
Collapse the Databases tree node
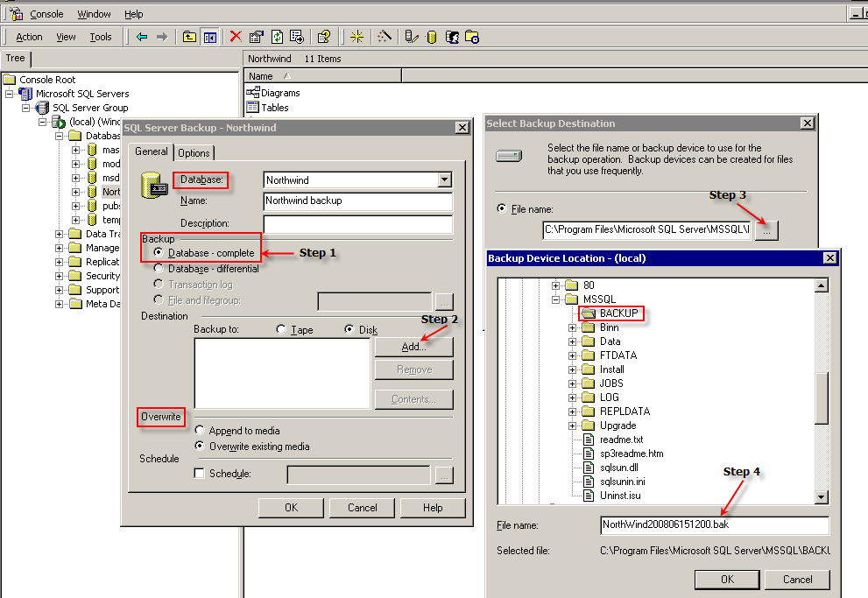[59, 136]
